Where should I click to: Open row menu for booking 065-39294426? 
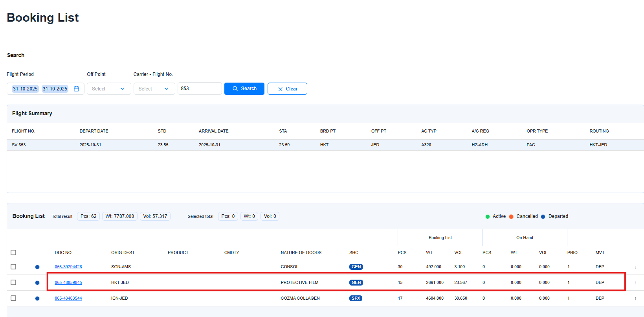(635, 267)
